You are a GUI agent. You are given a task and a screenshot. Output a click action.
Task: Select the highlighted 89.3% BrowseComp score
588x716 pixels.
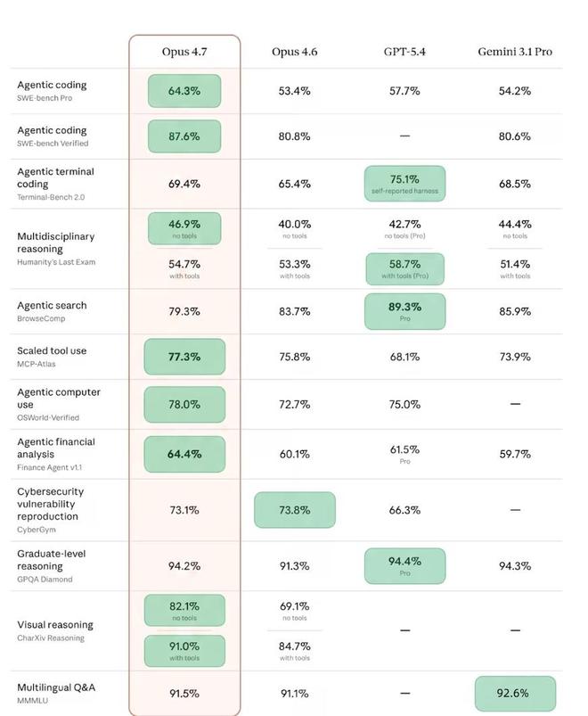coord(404,311)
